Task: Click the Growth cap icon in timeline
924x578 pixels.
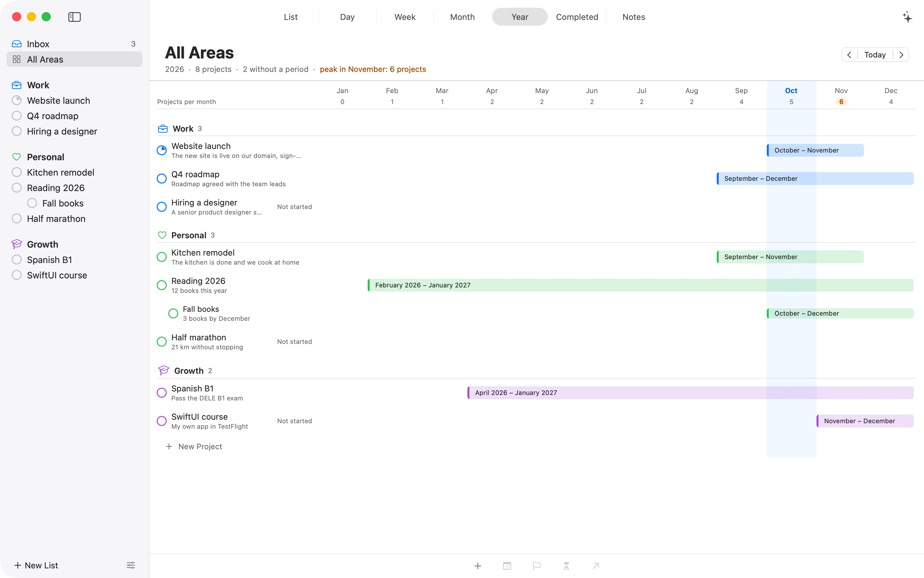Action: click(x=163, y=371)
